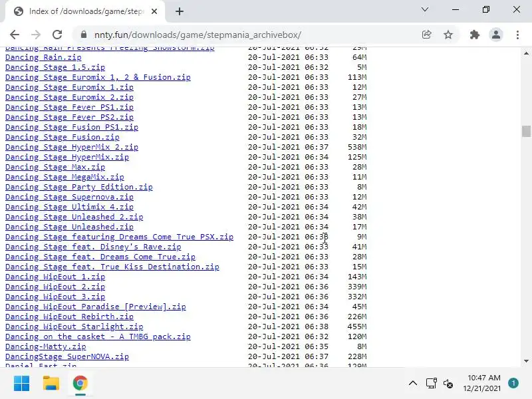Viewport: 532px width, 399px height.
Task: Download Dancing_WipEout_Starlight.zip
Action: [74, 327]
